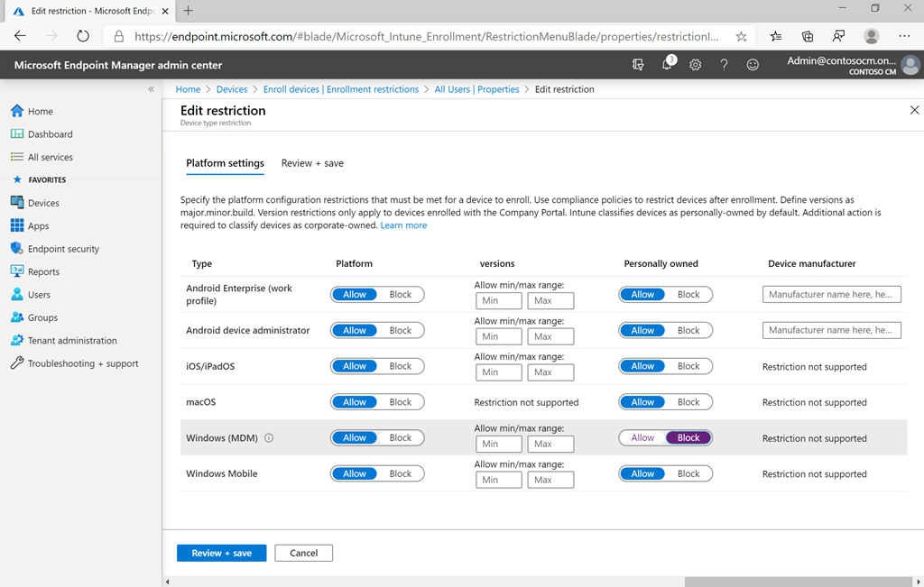
Task: Open the help question mark menu
Action: point(724,64)
